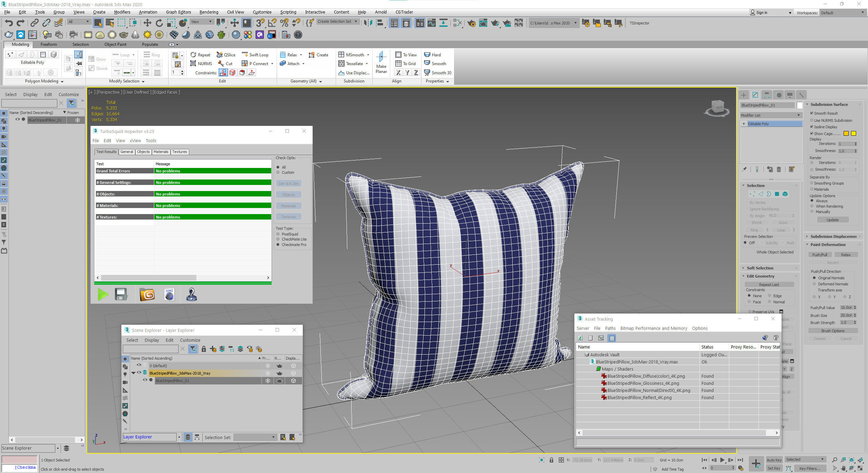Click the lock icon in Layer Explorer toolbar
868x473 pixels.
point(204,349)
